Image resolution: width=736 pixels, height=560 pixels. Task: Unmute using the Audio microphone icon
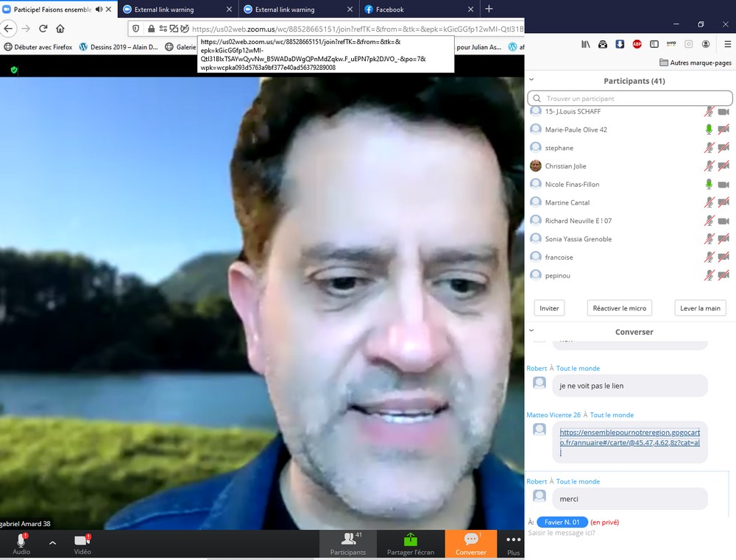(21, 541)
